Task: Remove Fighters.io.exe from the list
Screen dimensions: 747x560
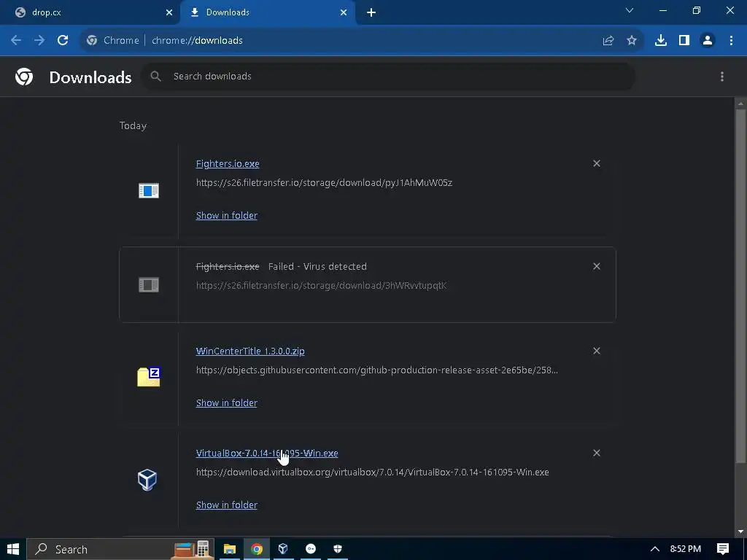Action: [x=597, y=163]
